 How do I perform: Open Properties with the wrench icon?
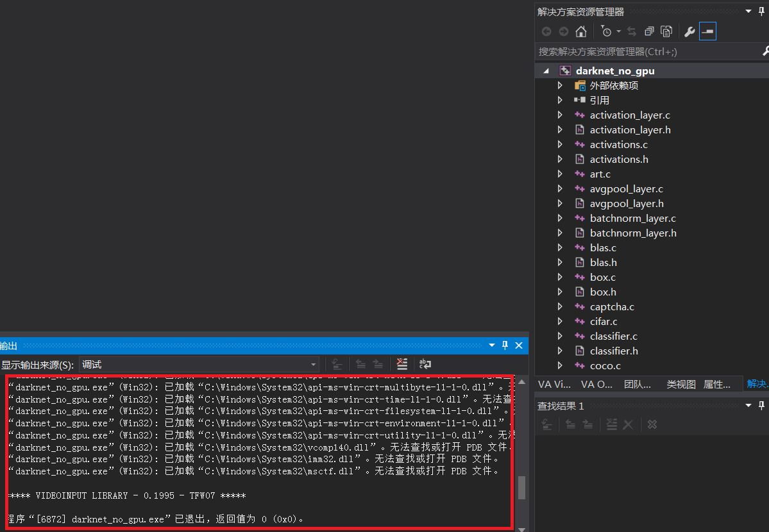coord(689,32)
